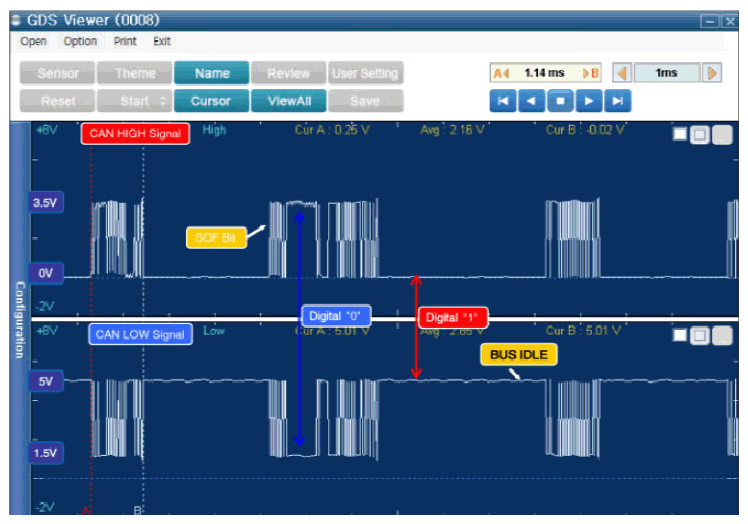748x524 pixels.
Task: Toggle the white square in CAN LOW channel
Action: point(680,335)
